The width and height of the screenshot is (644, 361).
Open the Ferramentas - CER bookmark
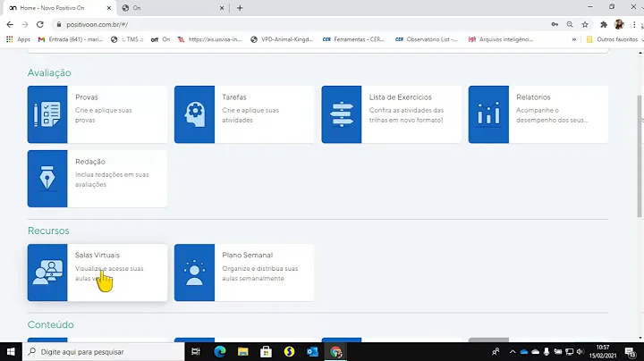(353, 39)
